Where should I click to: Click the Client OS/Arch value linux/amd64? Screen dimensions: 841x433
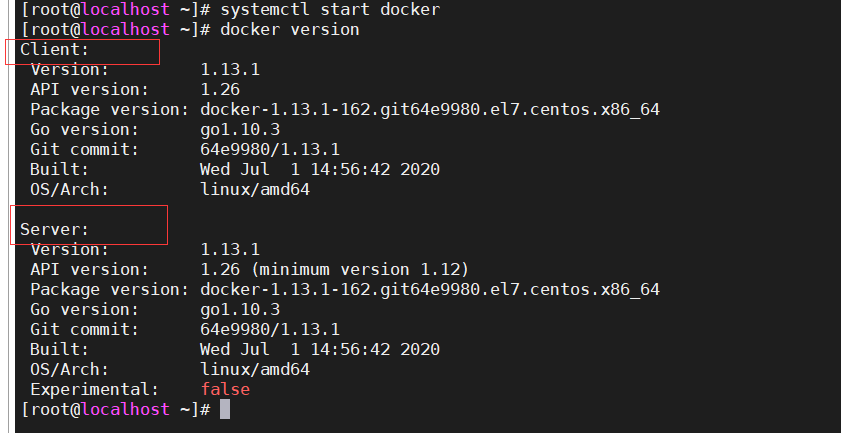click(x=254, y=189)
